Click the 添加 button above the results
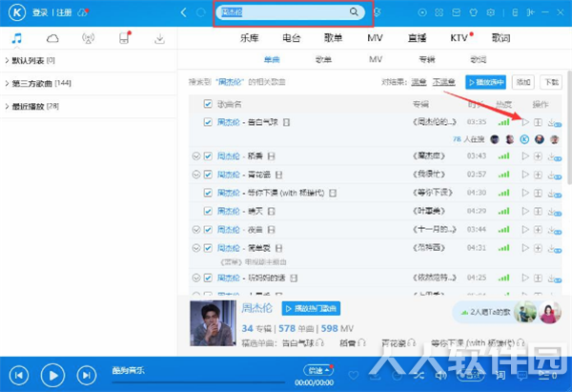This screenshot has height=392, width=572. tap(523, 82)
